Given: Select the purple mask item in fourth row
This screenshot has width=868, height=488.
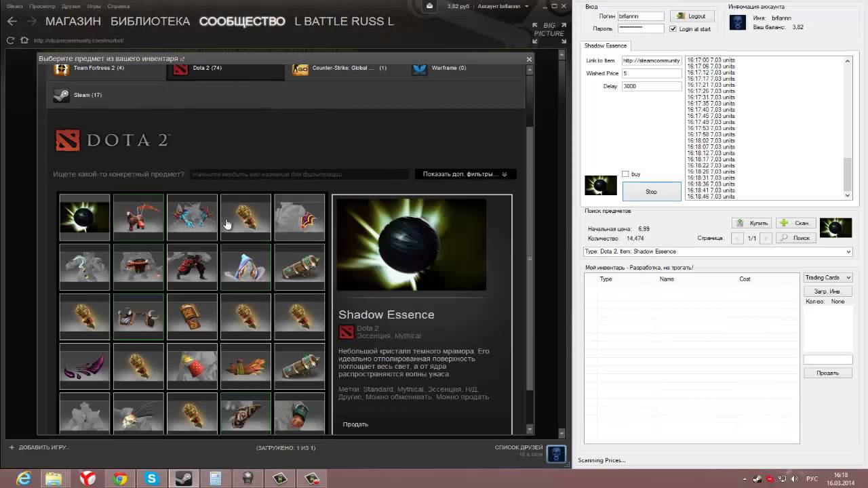Looking at the screenshot, I should 84,367.
